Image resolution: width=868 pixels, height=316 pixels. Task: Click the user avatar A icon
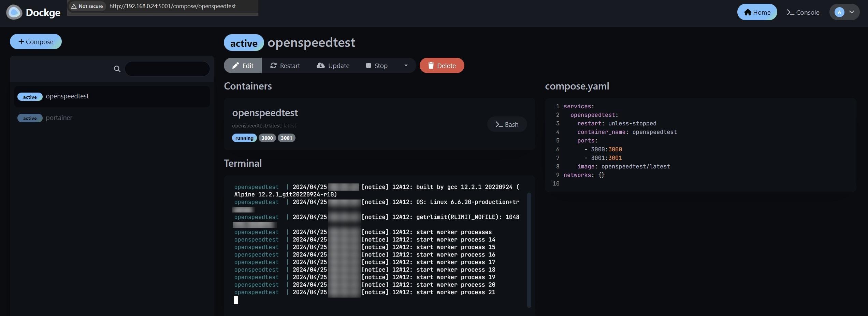click(x=839, y=12)
